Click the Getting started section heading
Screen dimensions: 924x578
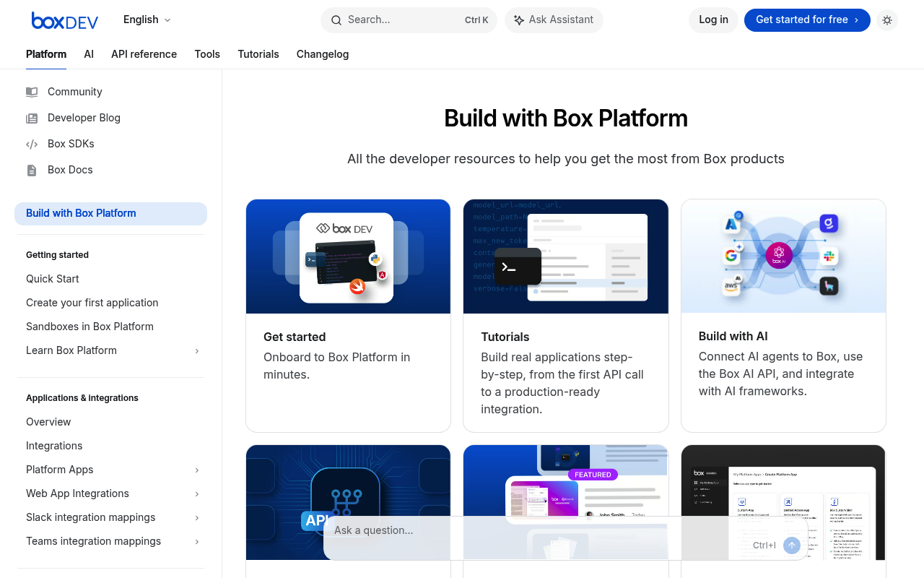click(x=57, y=255)
